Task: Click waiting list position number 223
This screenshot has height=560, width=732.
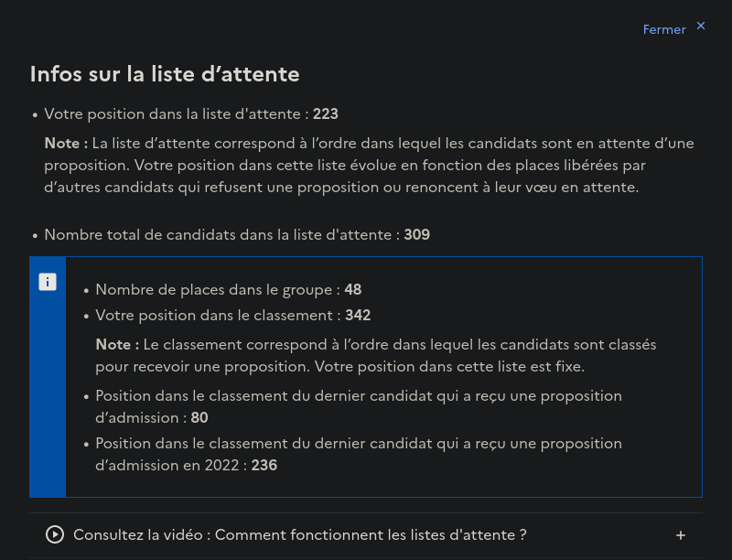Action: click(x=326, y=114)
